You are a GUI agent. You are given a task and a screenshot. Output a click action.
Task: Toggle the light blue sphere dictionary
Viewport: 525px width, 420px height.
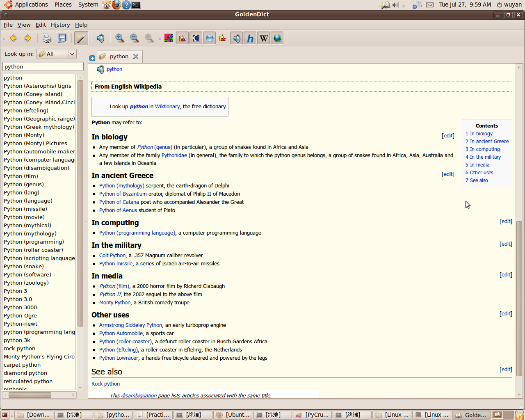click(x=210, y=38)
